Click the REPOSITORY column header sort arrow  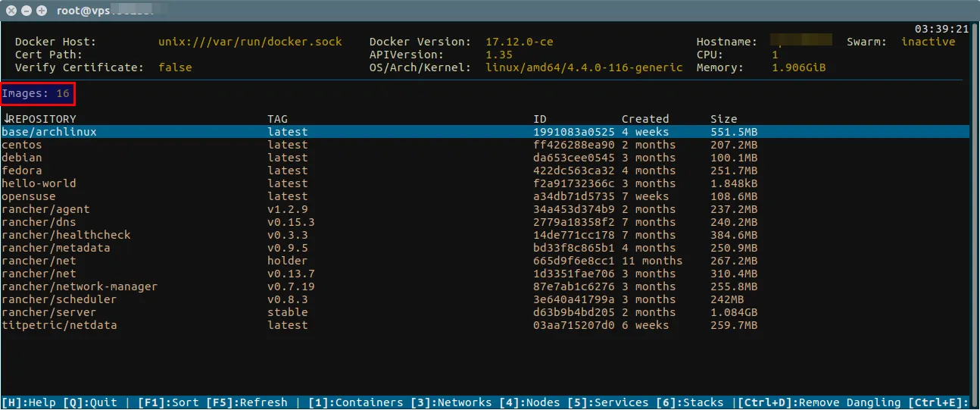pos(6,119)
